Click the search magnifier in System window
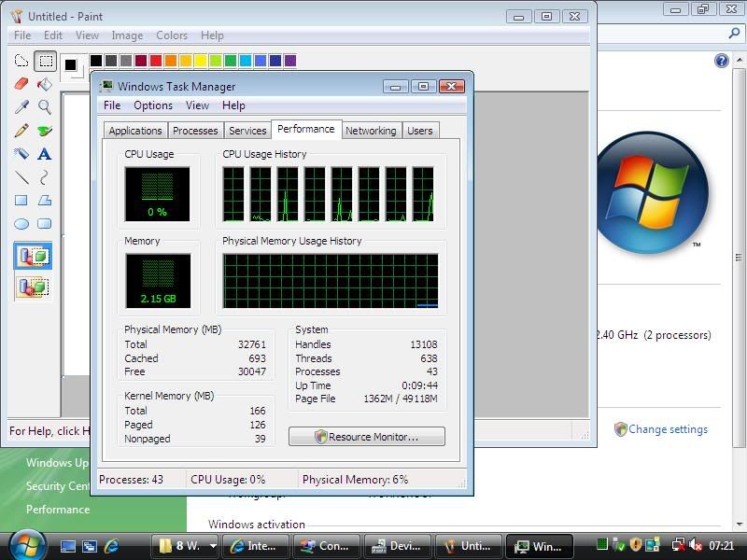747x560 pixels. [x=734, y=34]
